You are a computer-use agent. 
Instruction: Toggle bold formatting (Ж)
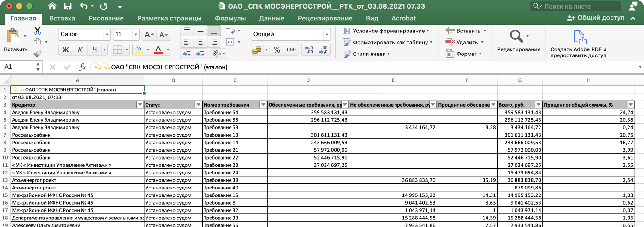(x=66, y=49)
